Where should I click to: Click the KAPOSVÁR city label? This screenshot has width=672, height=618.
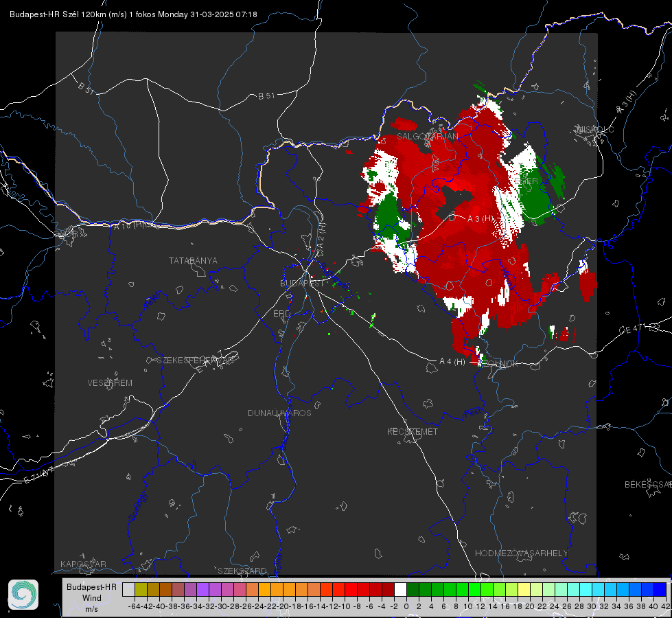coord(83,564)
